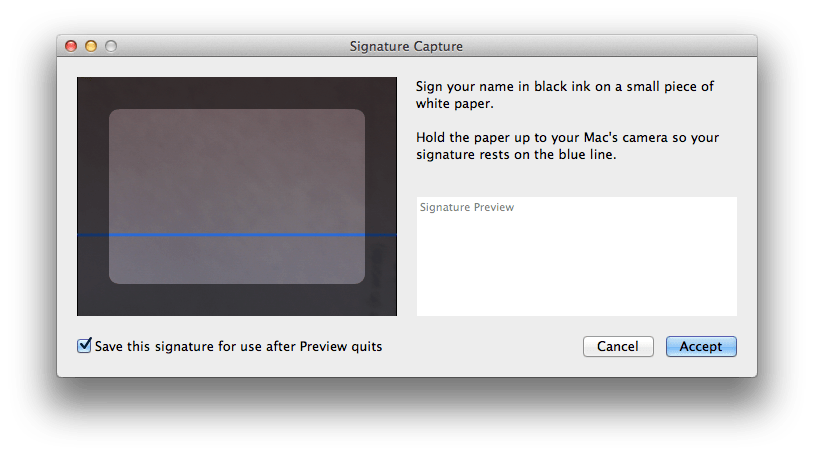Click empty space between the checkbox label and Cancel
This screenshot has height=456, width=814.
point(480,347)
